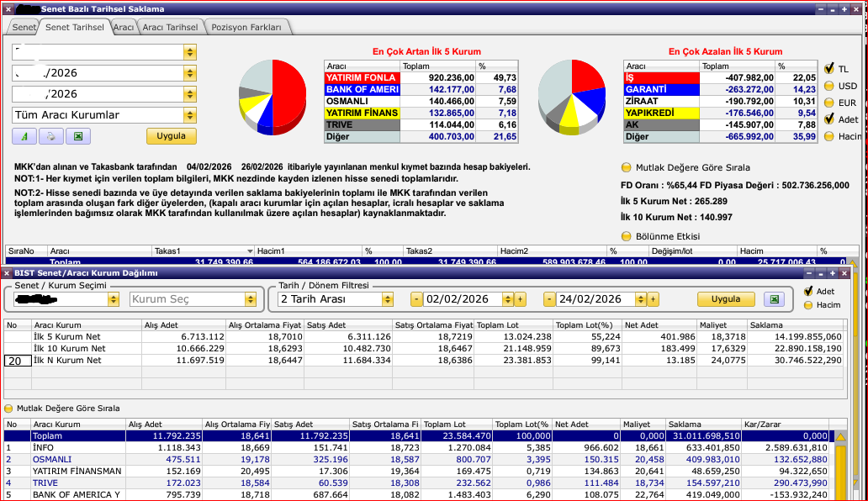Click Uygula in the Senet Tarihsel panel
This screenshot has height=501, width=868.
[x=171, y=136]
